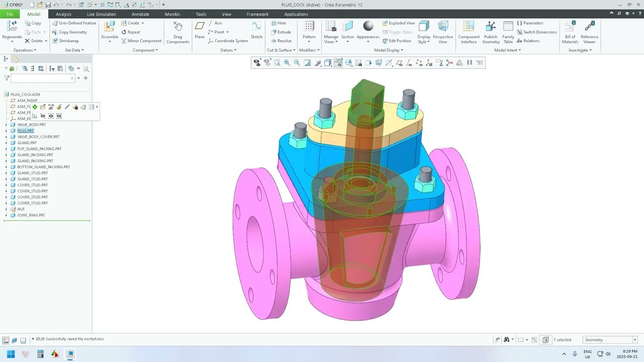Screen dimensions: 644x362
Task: Switch to the Annotate tab
Action: pos(140,14)
